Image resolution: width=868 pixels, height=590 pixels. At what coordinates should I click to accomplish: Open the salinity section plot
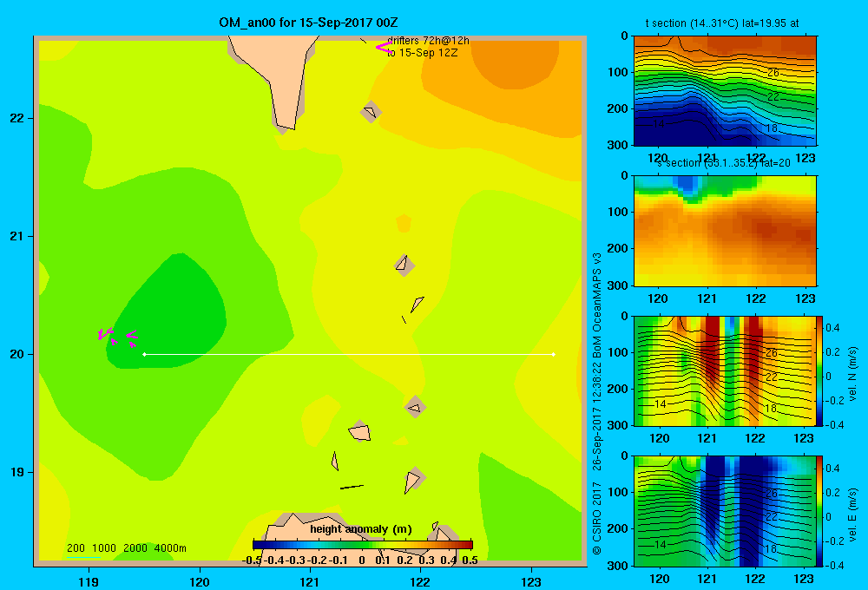coord(725,231)
